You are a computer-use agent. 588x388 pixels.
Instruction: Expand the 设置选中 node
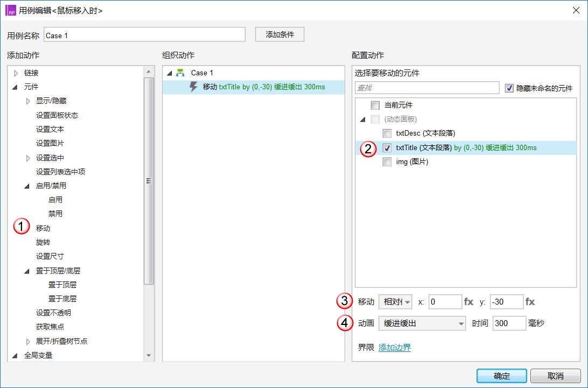28,158
